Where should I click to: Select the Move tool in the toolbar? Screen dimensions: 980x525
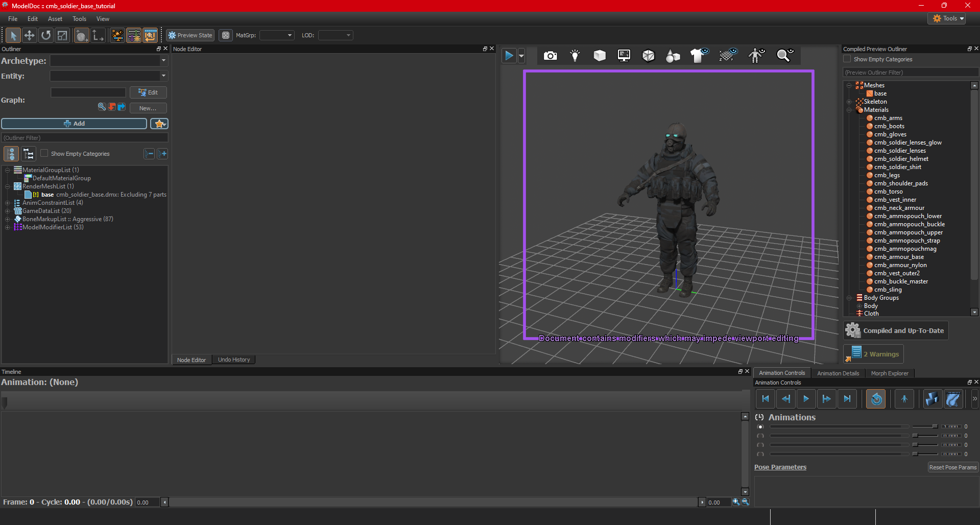click(x=30, y=35)
